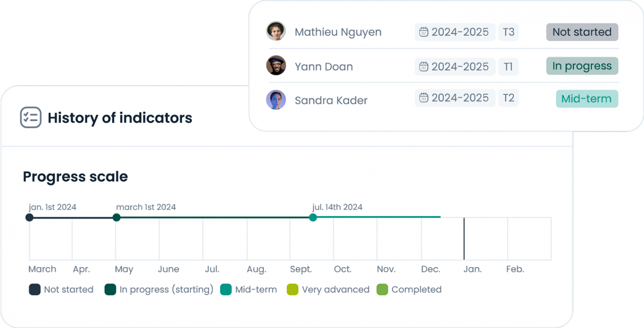Click the jan. 1st 2024 timeline marker
The image size is (644, 328).
29,217
